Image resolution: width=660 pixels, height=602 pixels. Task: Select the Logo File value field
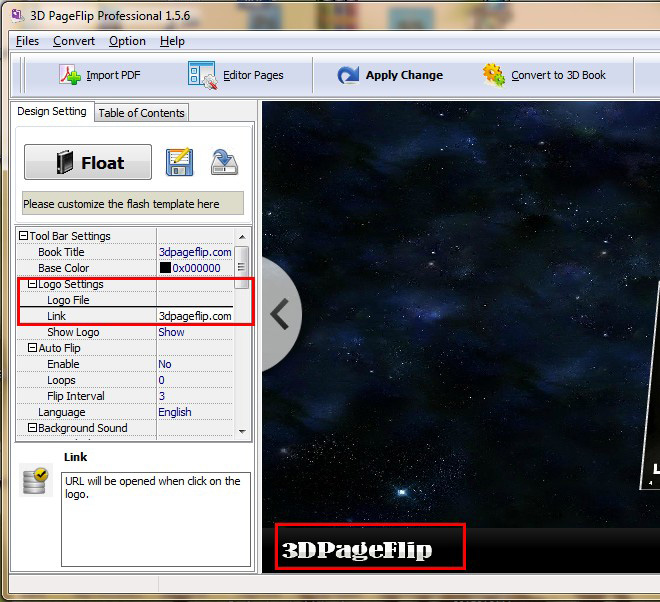pyautogui.click(x=195, y=300)
